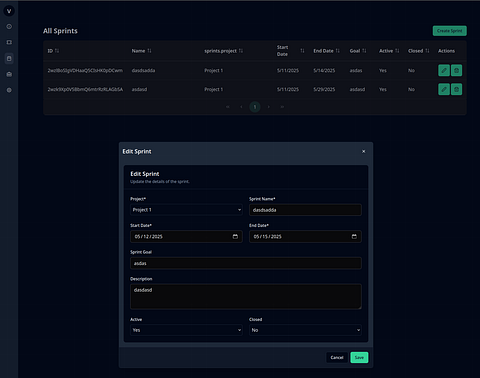Select page 1 in table pagination
Viewport: 480px width, 378px height.
(255, 107)
